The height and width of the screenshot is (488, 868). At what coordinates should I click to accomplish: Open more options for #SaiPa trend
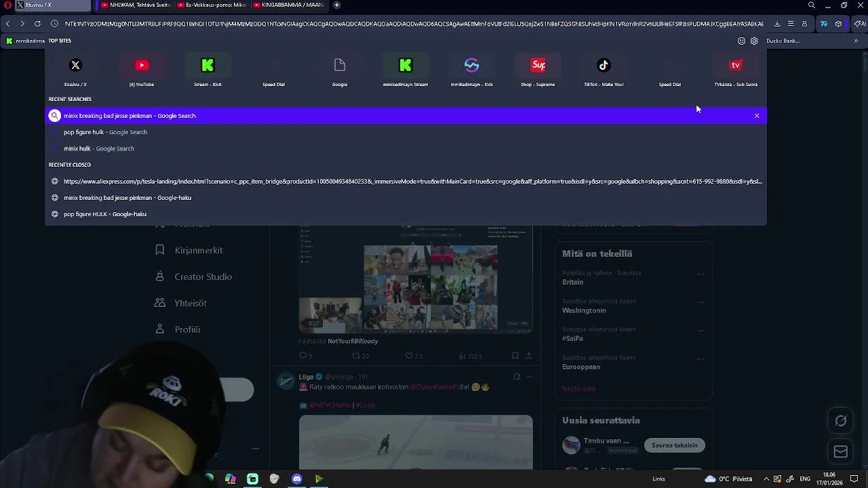click(701, 331)
